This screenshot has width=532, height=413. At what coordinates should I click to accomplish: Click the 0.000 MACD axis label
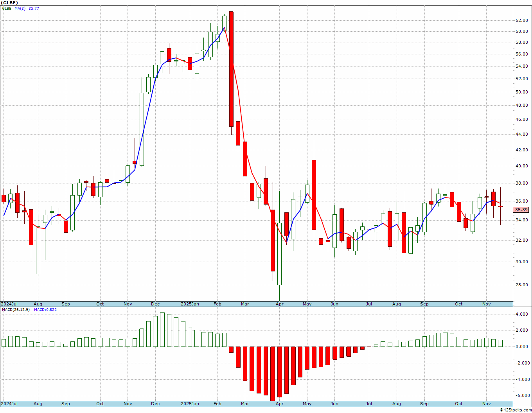[x=522, y=347]
